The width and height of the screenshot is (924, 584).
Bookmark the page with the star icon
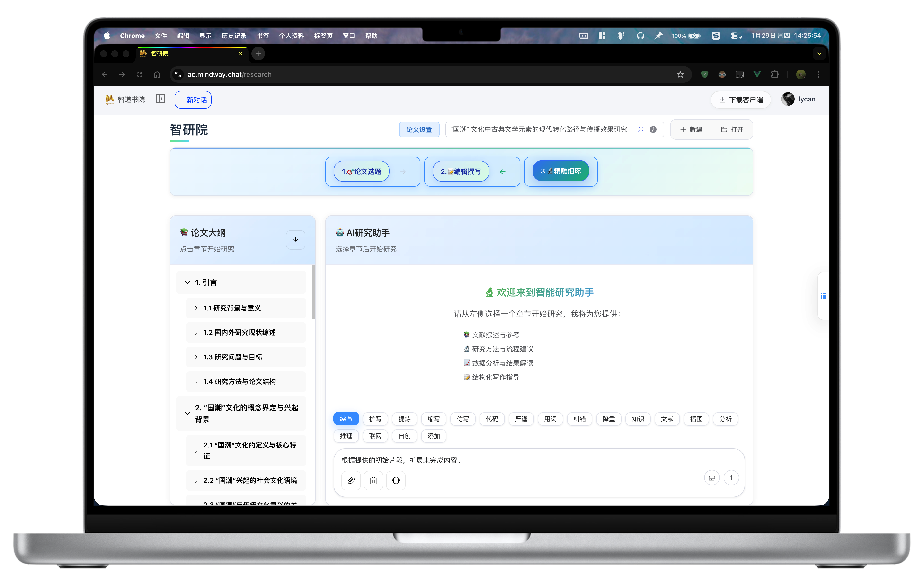point(680,74)
